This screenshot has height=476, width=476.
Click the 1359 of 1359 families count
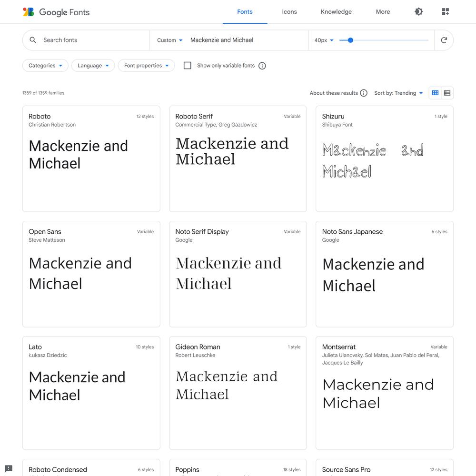click(43, 93)
